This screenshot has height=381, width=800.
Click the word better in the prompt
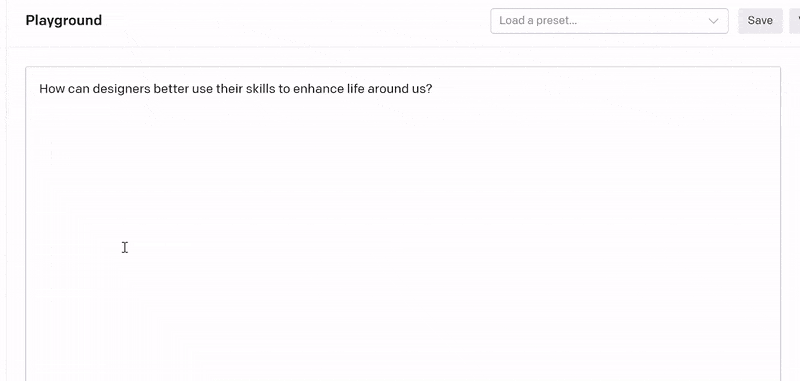point(170,89)
